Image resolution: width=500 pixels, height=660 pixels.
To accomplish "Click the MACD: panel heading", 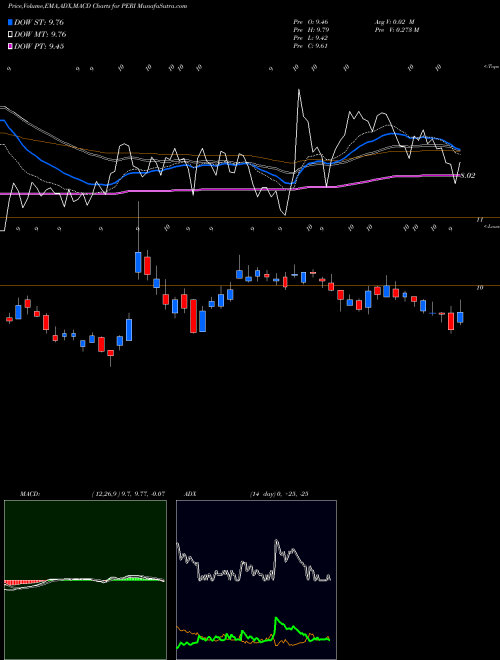I will pyautogui.click(x=29, y=494).
